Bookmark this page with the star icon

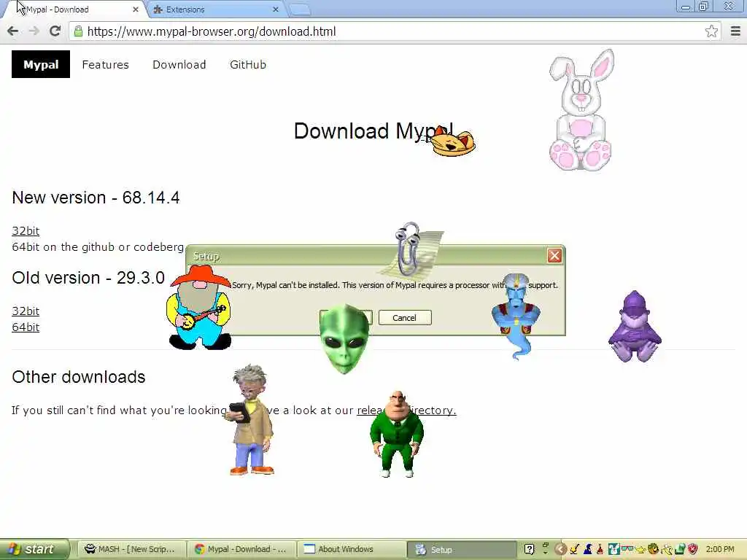(711, 31)
